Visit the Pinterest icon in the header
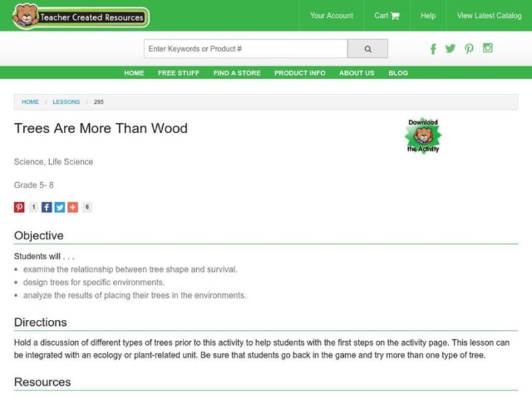Image resolution: width=532 pixels, height=399 pixels. 469,49
